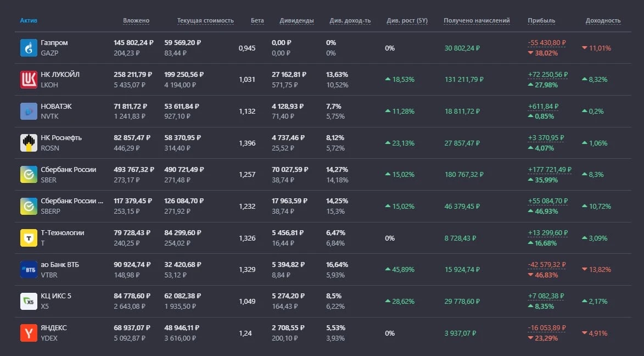The height and width of the screenshot is (356, 644).
Task: Sort table by Актив column
Action: pos(29,20)
